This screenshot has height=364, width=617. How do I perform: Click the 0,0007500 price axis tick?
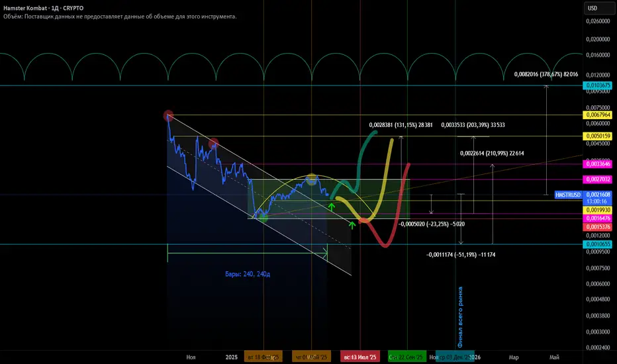pos(598,269)
